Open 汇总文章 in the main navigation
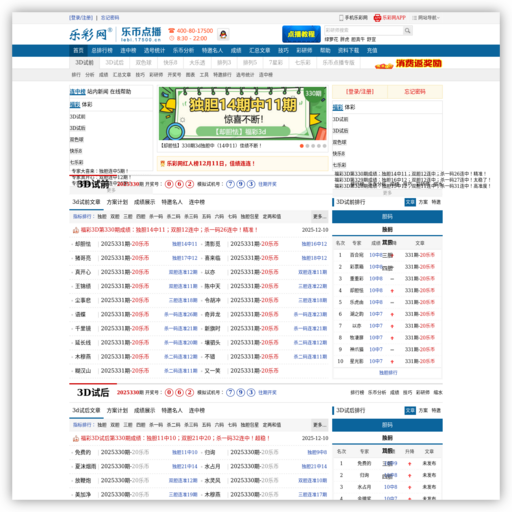The width and height of the screenshot is (512, 512). tap(260, 50)
